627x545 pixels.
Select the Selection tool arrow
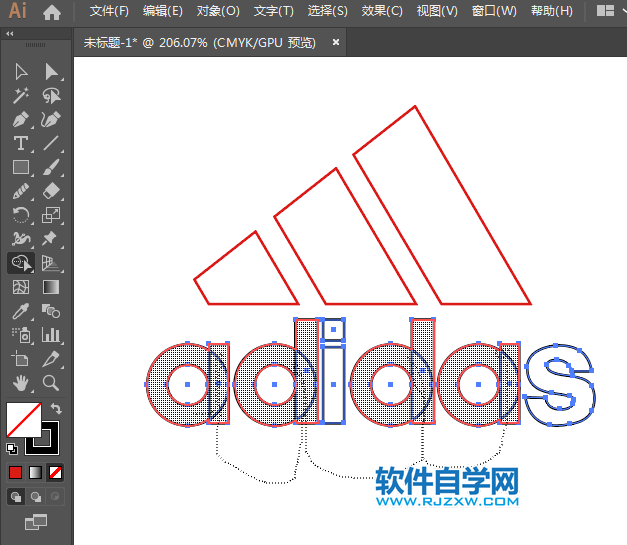(x=21, y=72)
